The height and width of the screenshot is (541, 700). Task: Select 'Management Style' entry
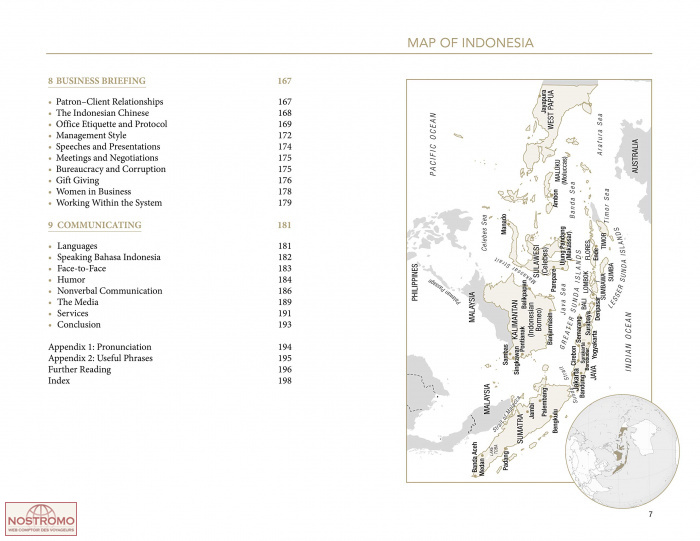(x=91, y=135)
